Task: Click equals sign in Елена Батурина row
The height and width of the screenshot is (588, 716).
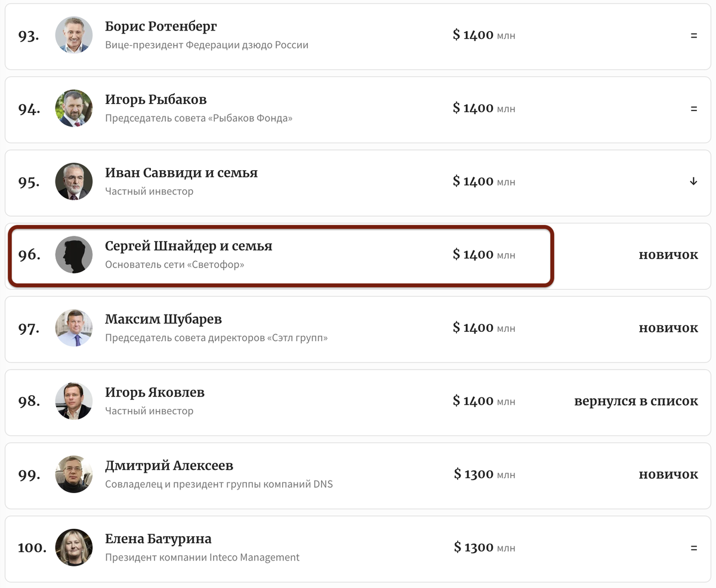Action: coord(694,548)
